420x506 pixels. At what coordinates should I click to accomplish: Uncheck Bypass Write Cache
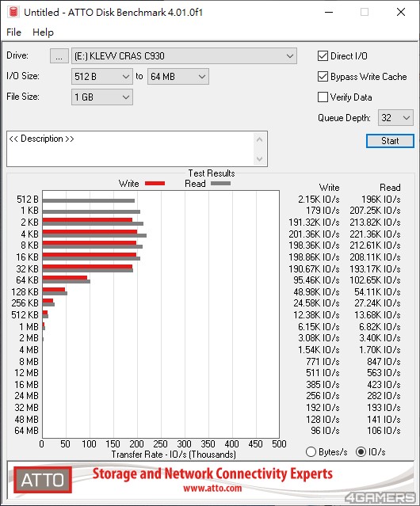tap(323, 77)
